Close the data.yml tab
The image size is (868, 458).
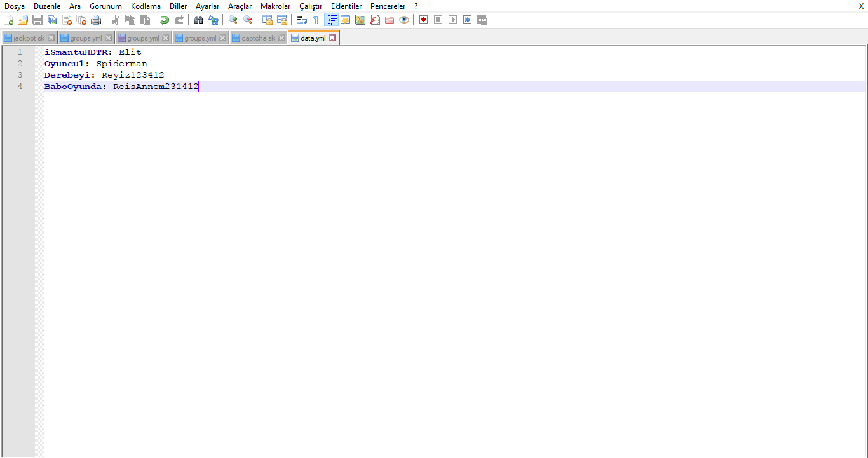[332, 38]
